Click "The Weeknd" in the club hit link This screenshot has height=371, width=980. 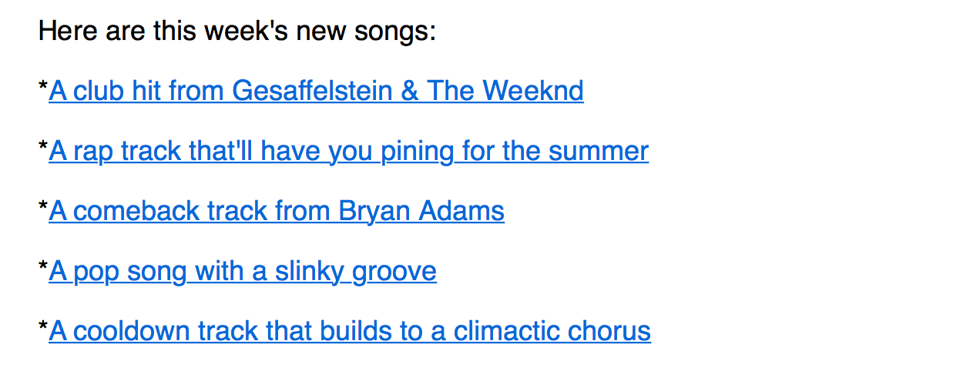pos(505,91)
